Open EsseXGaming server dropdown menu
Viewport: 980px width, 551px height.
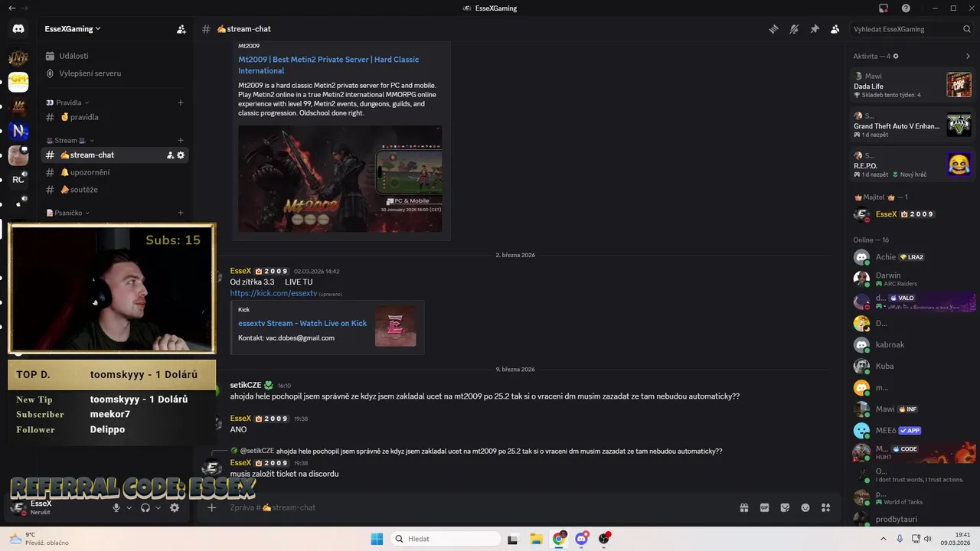point(73,29)
